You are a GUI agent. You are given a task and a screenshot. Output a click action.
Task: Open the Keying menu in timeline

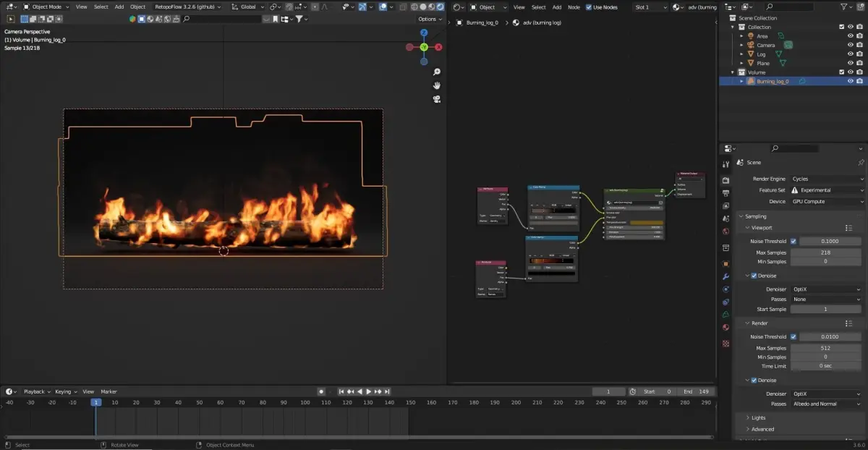point(63,391)
